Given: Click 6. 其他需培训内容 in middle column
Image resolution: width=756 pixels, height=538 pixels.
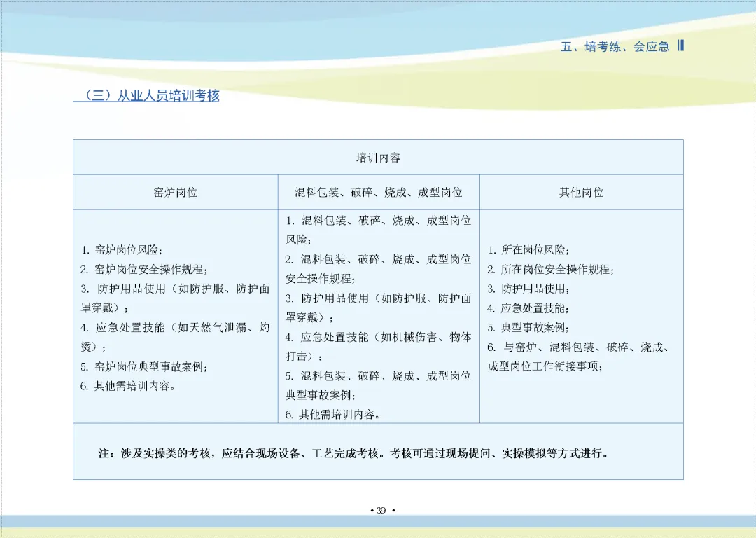Looking at the screenshot, I should [x=332, y=415].
